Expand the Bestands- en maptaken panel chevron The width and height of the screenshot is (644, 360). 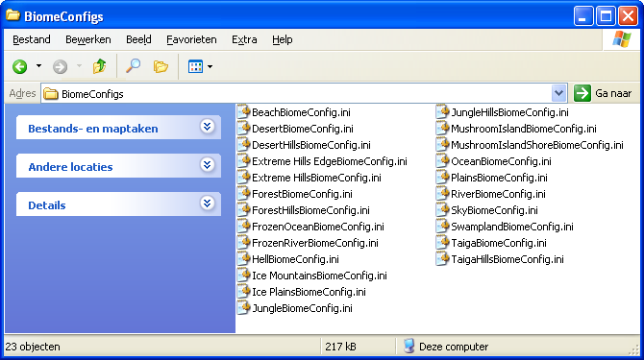coord(207,127)
